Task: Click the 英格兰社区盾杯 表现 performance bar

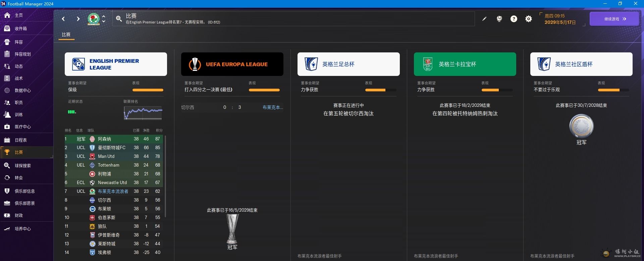Action: click(613, 90)
